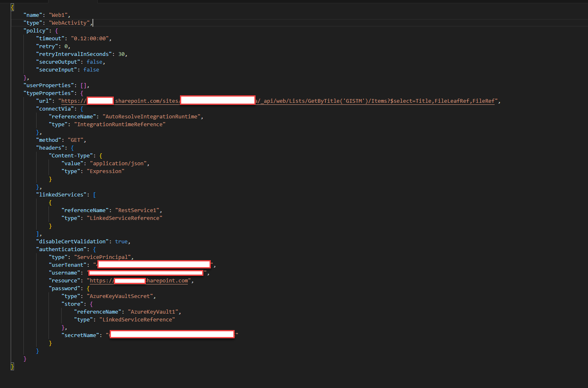This screenshot has width=588, height=388.
Task: Select the "GET" method value
Action: click(76, 140)
